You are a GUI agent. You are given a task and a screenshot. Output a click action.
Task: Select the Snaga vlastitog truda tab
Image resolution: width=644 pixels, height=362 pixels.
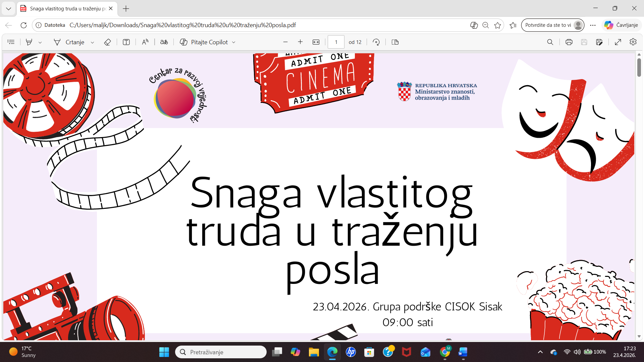(x=67, y=9)
